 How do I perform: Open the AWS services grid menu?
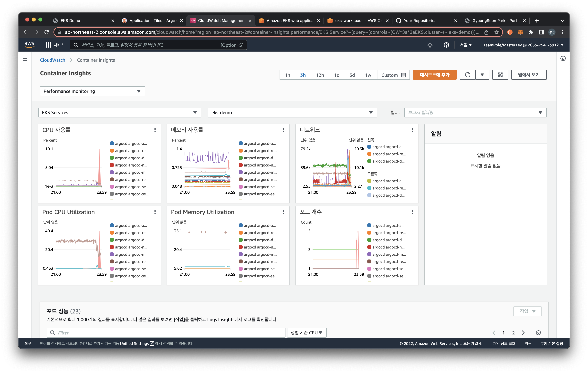pos(48,45)
